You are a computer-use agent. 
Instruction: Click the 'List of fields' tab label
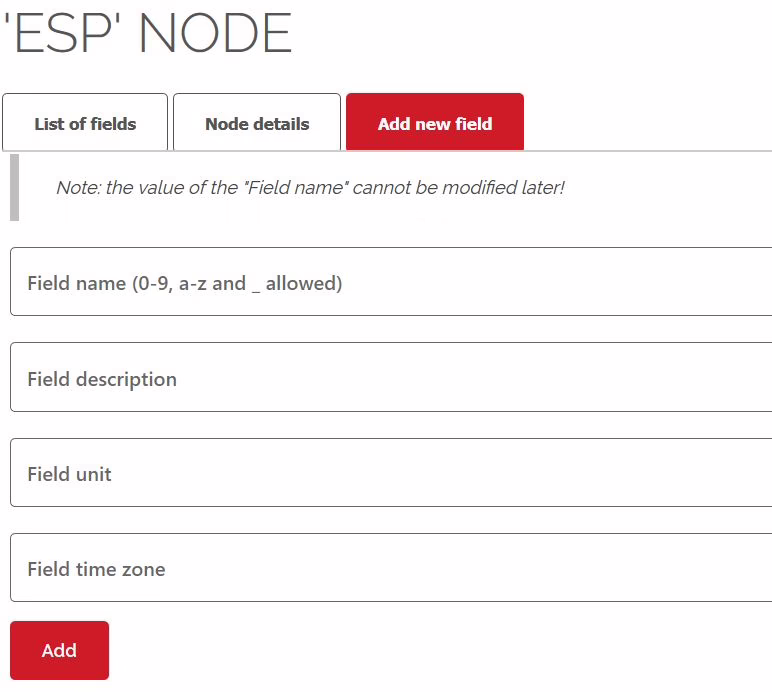click(85, 124)
